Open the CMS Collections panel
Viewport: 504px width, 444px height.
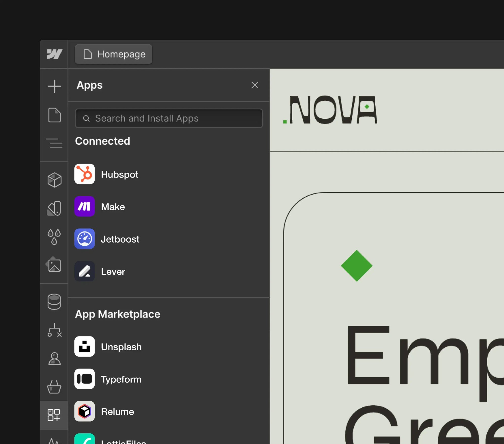pos(54,302)
